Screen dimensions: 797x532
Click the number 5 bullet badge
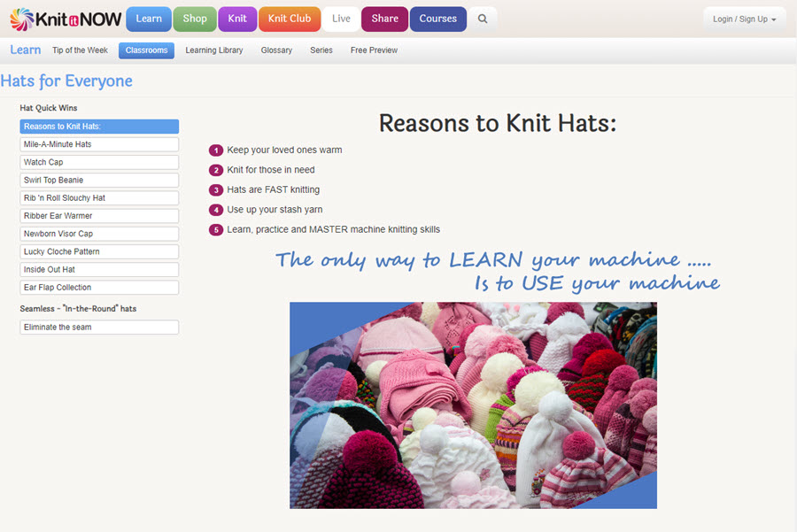pyautogui.click(x=216, y=229)
